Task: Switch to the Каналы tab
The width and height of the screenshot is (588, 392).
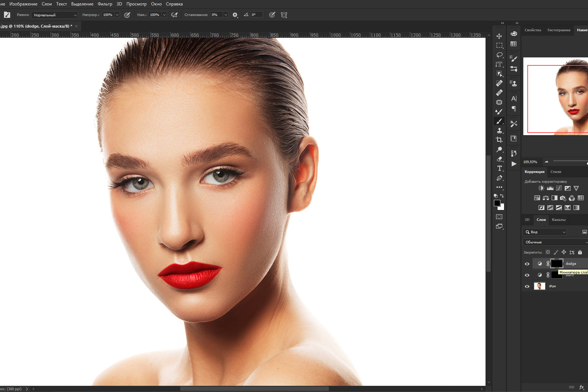Action: click(x=558, y=219)
